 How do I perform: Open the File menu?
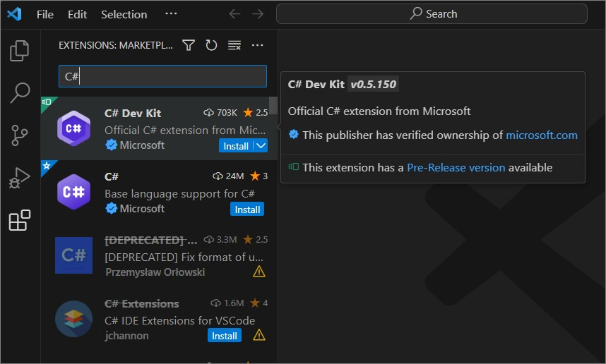(44, 14)
